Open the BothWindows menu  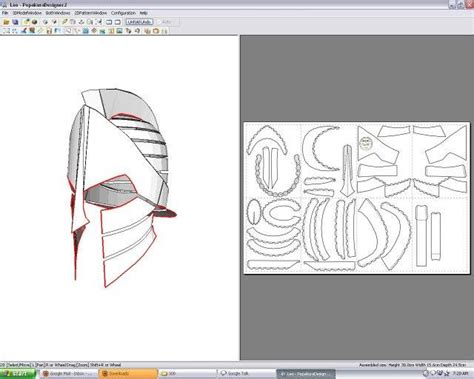point(58,13)
